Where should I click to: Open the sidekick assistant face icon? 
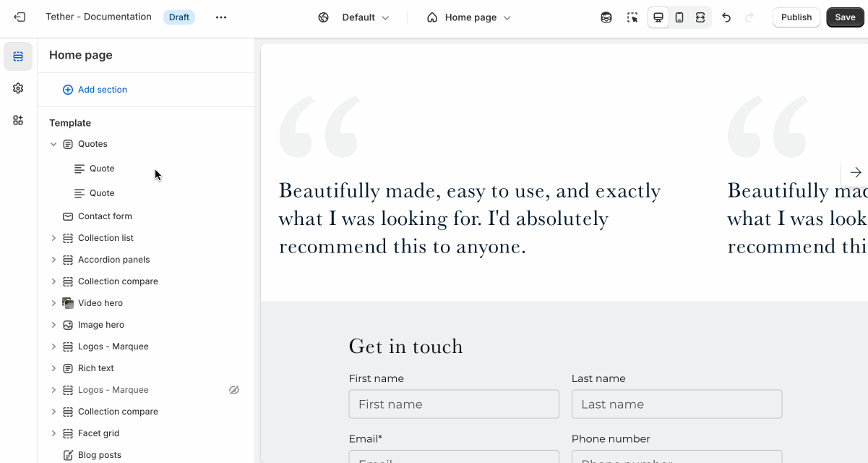tap(606, 17)
